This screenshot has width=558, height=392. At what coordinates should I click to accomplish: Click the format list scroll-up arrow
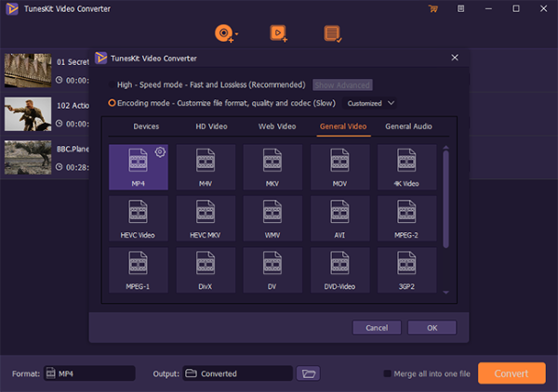pyautogui.click(x=445, y=147)
